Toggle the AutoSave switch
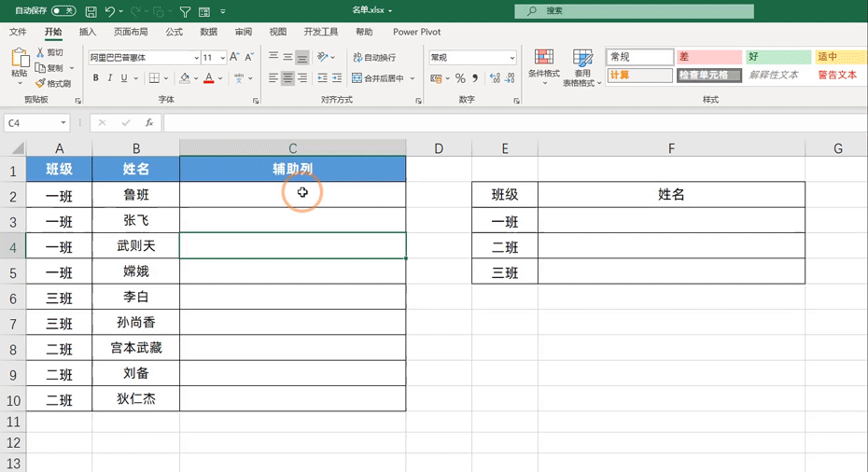868x472 pixels. [63, 10]
